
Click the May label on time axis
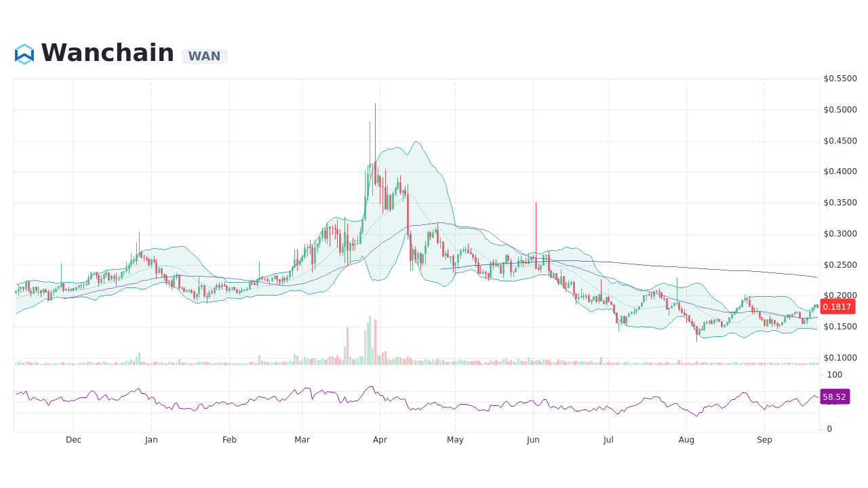(455, 440)
